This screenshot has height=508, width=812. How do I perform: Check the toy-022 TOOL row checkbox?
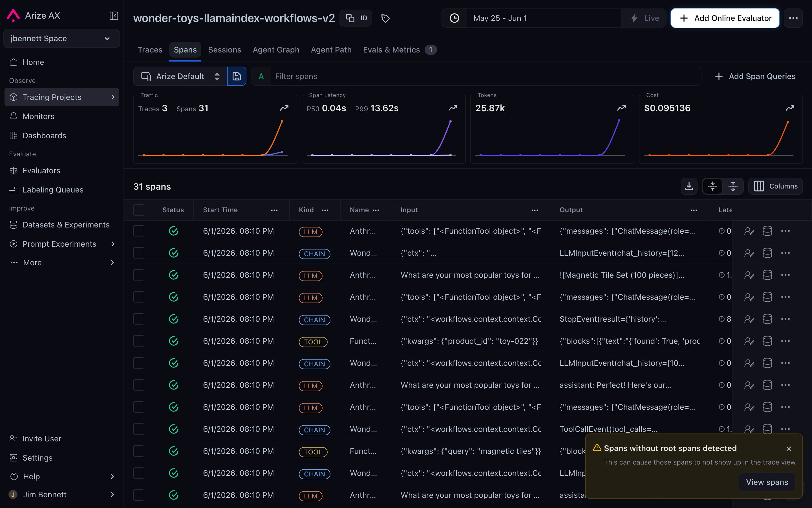(x=139, y=341)
